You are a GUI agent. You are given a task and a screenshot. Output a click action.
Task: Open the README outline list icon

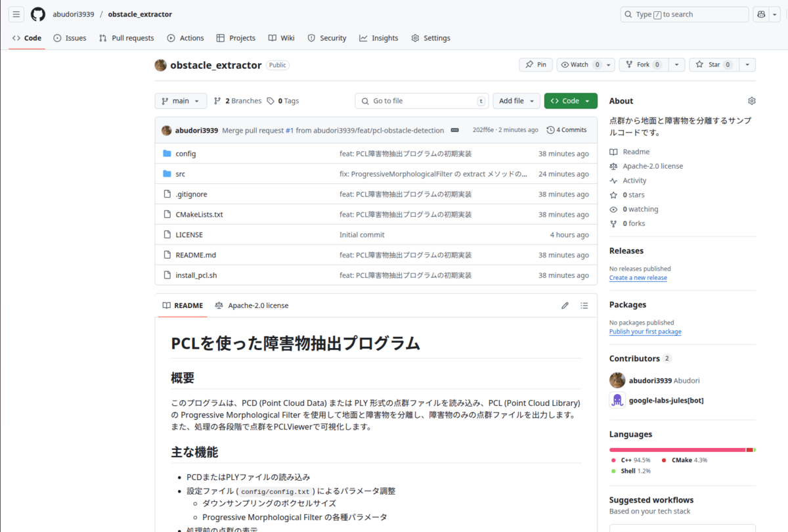(x=584, y=305)
